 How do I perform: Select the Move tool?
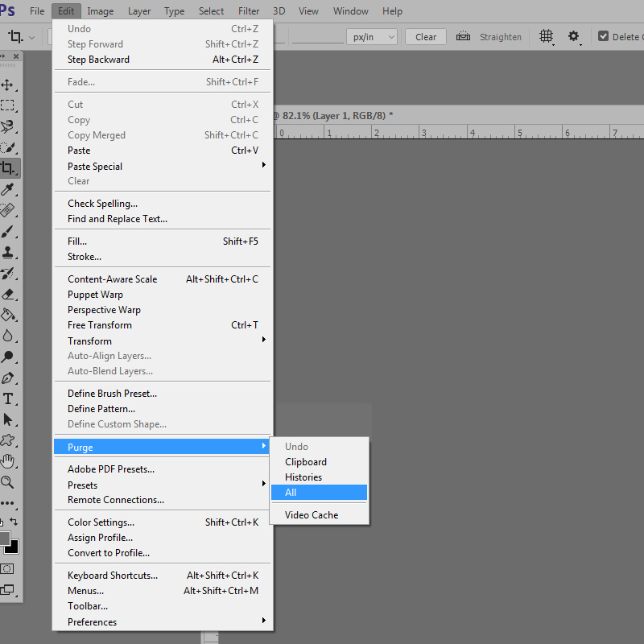click(x=8, y=85)
